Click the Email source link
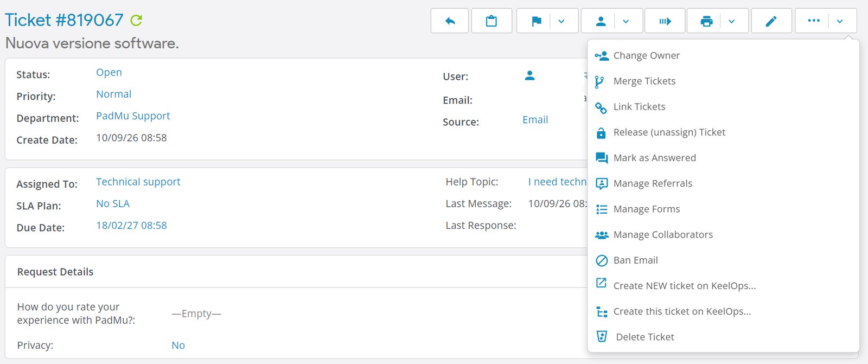 535,119
